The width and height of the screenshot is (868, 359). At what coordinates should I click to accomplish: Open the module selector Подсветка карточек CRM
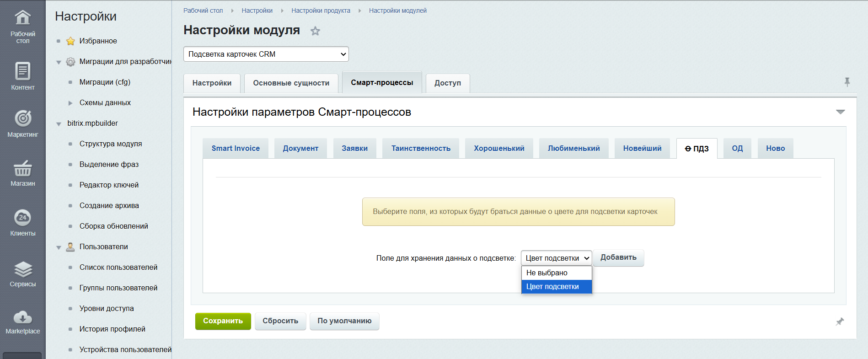(x=266, y=54)
